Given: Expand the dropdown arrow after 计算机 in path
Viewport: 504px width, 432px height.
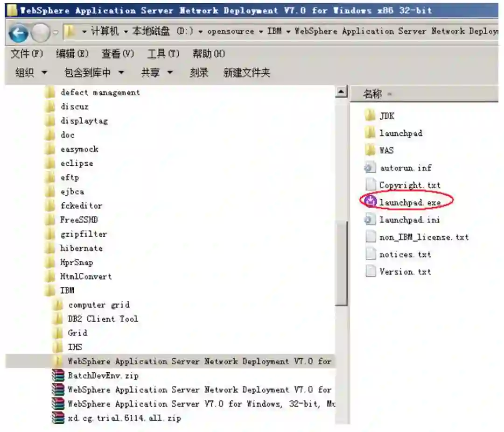Looking at the screenshot, I should [126, 31].
